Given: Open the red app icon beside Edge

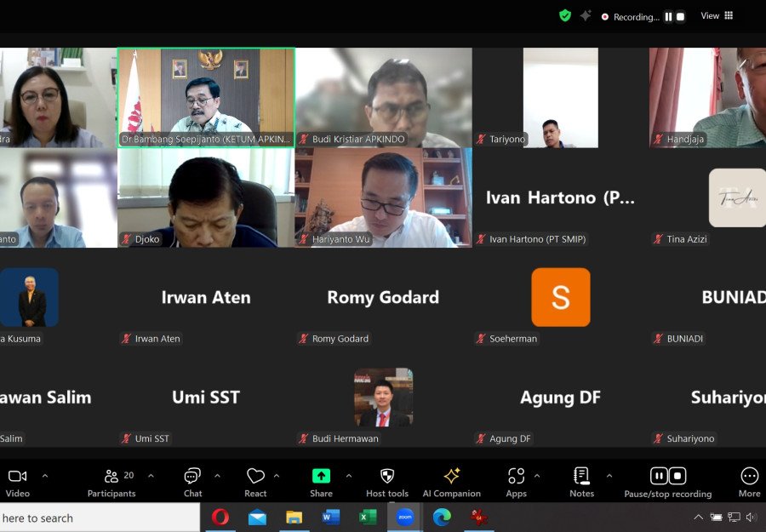Looking at the screenshot, I should point(478,517).
